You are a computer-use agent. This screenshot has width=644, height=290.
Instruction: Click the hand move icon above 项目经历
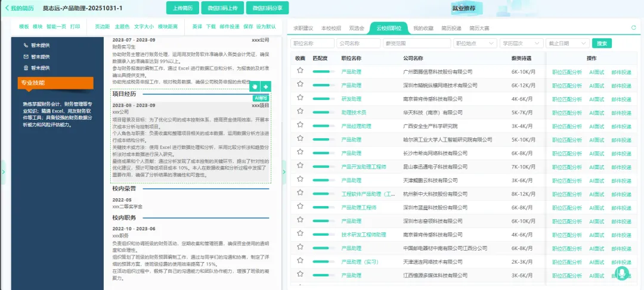(255, 86)
